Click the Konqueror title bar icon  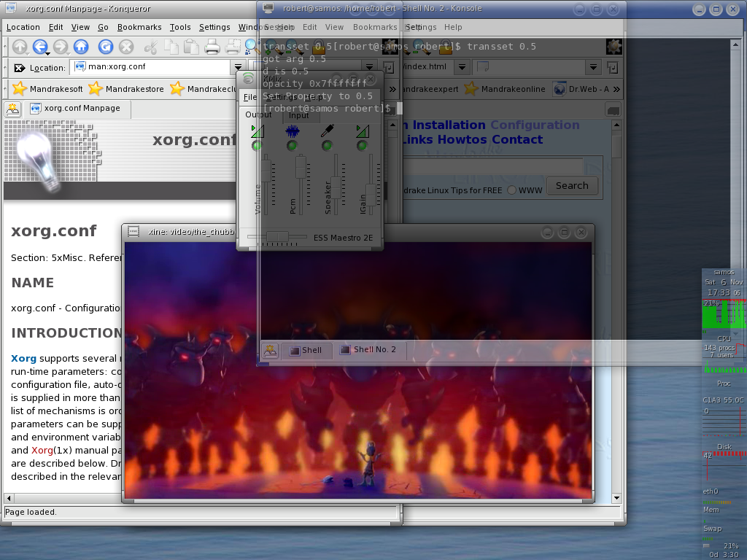tap(10, 8)
